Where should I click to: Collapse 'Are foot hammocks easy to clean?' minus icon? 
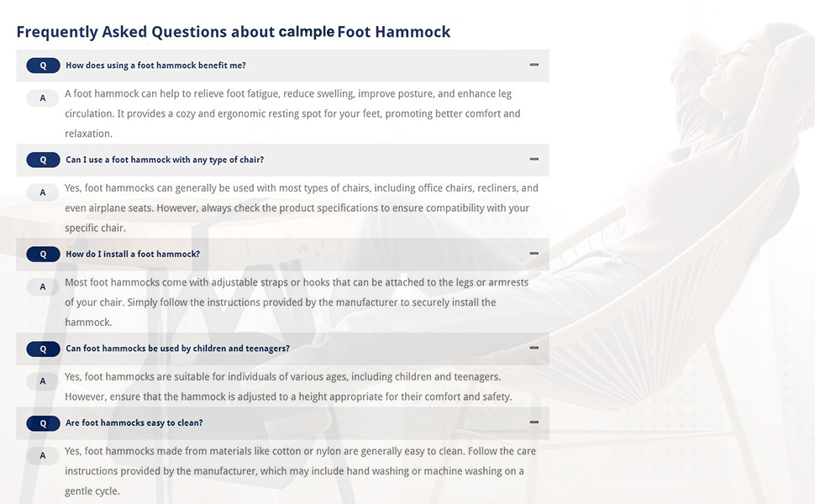(534, 422)
